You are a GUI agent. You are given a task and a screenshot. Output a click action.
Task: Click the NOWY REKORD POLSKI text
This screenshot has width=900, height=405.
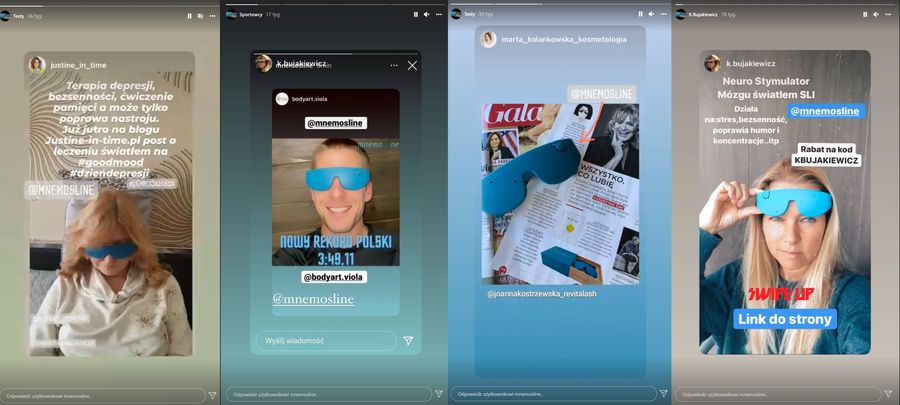(336, 241)
